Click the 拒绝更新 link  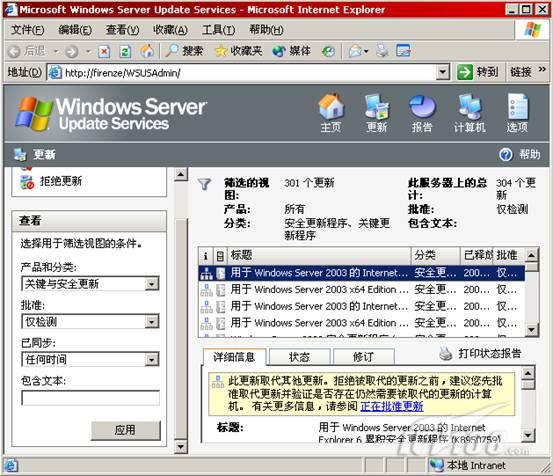pyautogui.click(x=61, y=182)
